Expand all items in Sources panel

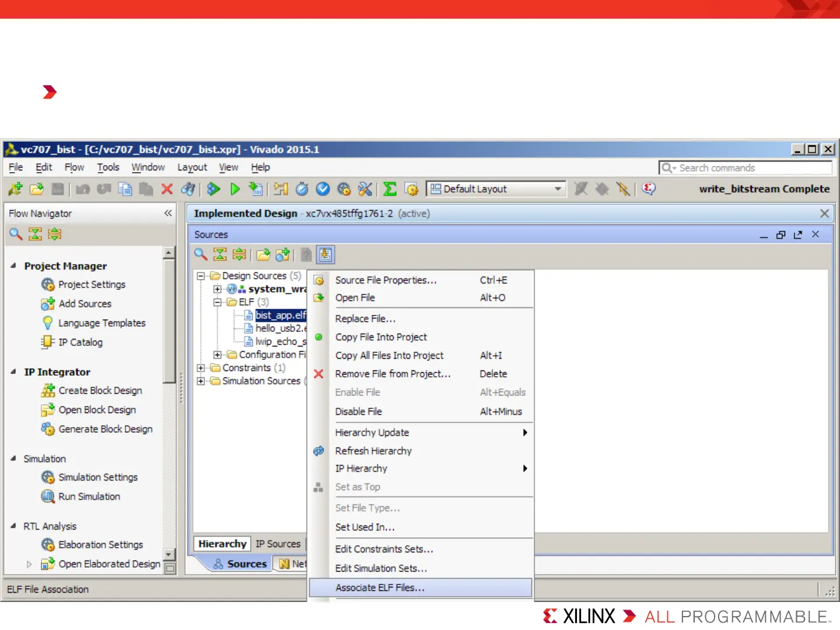tap(239, 254)
